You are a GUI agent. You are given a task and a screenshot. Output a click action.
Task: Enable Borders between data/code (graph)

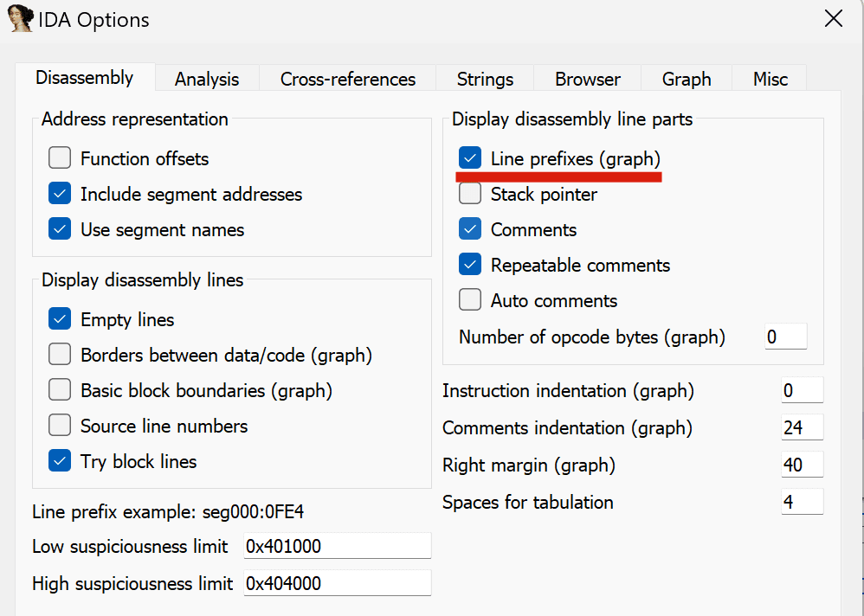tap(60, 355)
